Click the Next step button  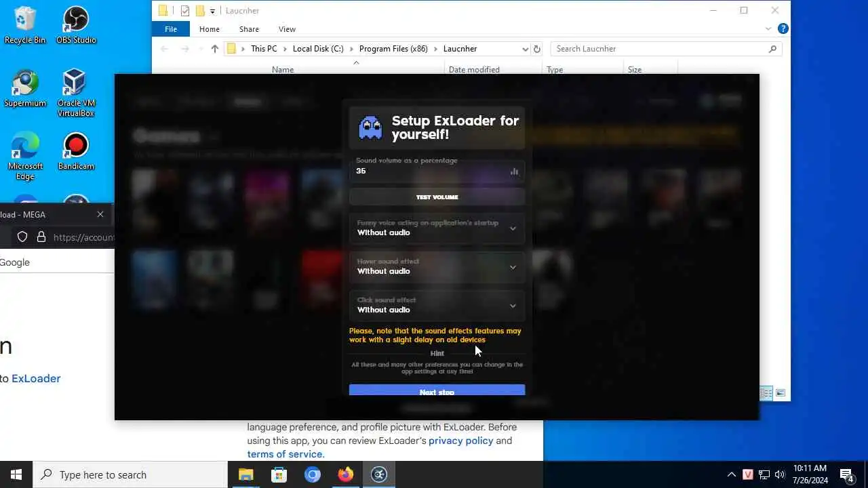[437, 390]
